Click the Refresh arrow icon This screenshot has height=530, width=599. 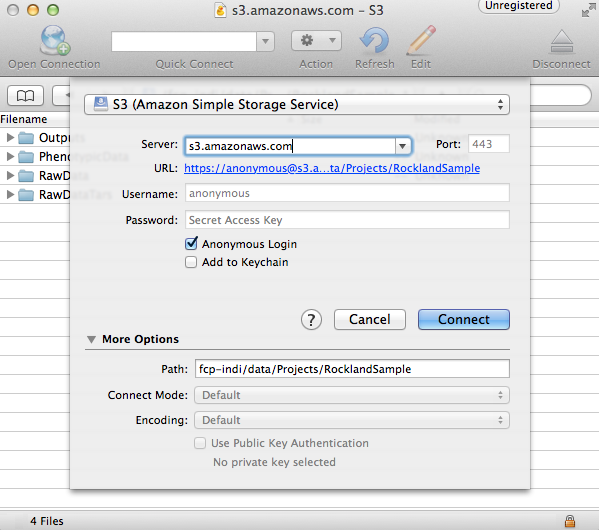(x=374, y=41)
